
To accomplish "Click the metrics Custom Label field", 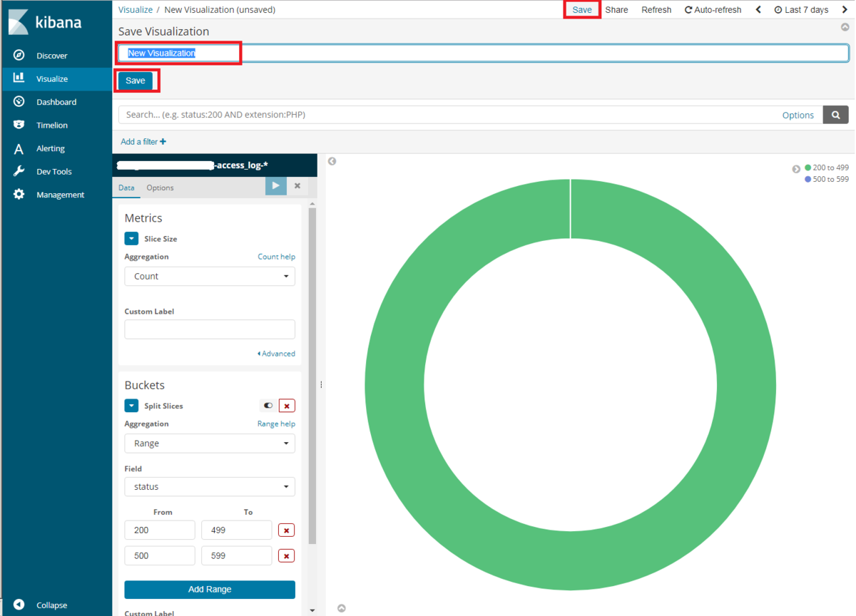I will pos(210,329).
